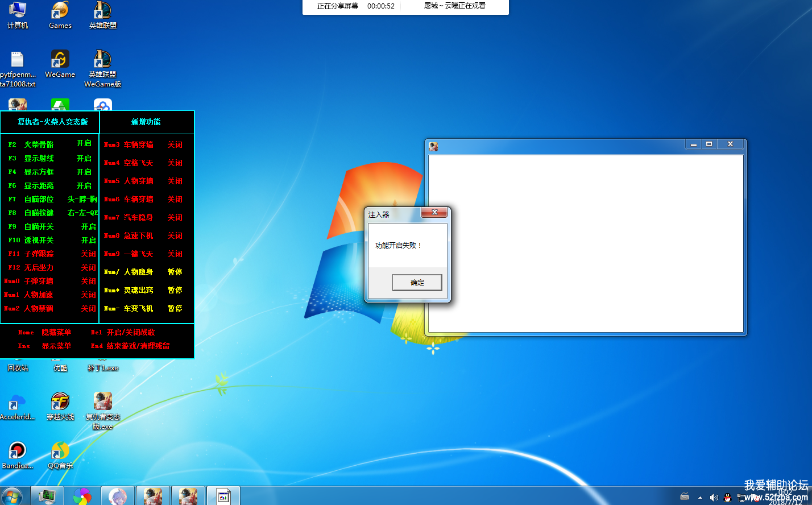Click the Num1 人物加速 row
This screenshot has height=505, width=812.
pyautogui.click(x=49, y=295)
